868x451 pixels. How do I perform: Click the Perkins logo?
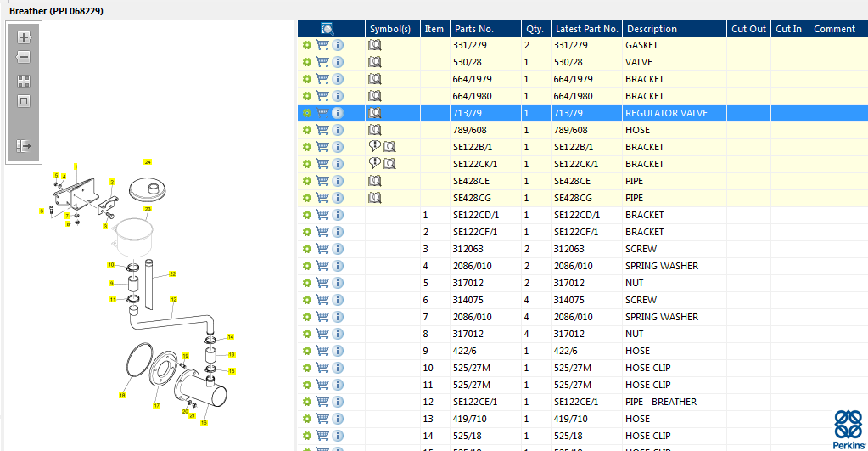point(848,430)
